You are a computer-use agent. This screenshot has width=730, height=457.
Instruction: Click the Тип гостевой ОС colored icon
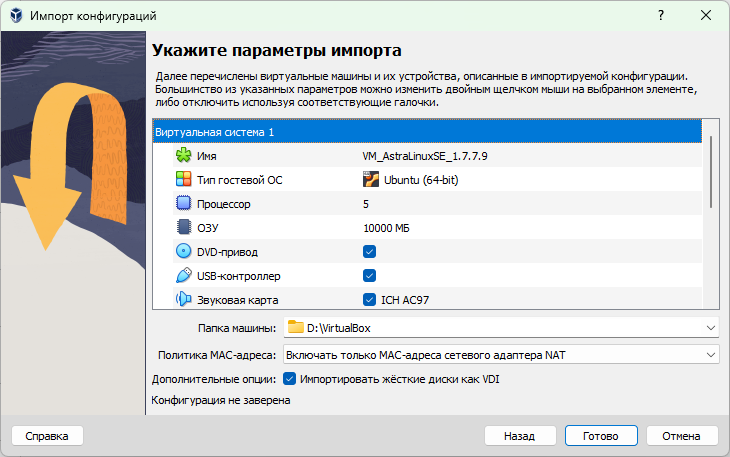pyautogui.click(x=183, y=180)
